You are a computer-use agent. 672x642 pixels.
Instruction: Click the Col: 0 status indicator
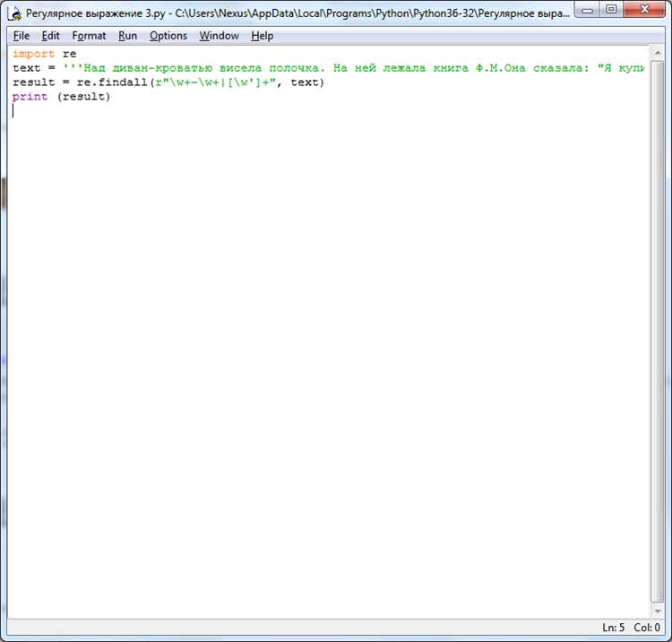[647, 628]
